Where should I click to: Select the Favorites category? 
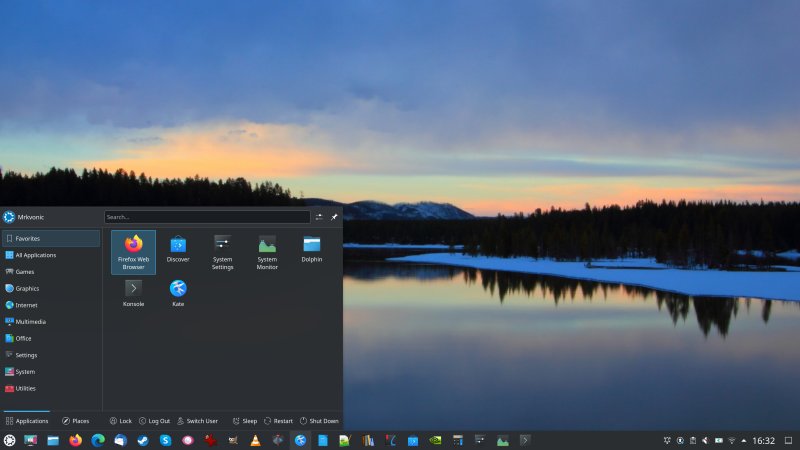[51, 238]
